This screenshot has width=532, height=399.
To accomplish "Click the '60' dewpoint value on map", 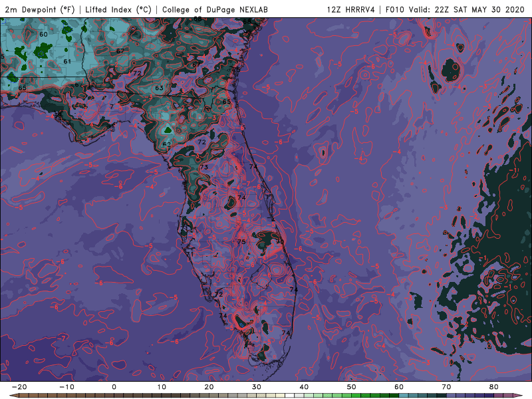I will pos(43,35).
